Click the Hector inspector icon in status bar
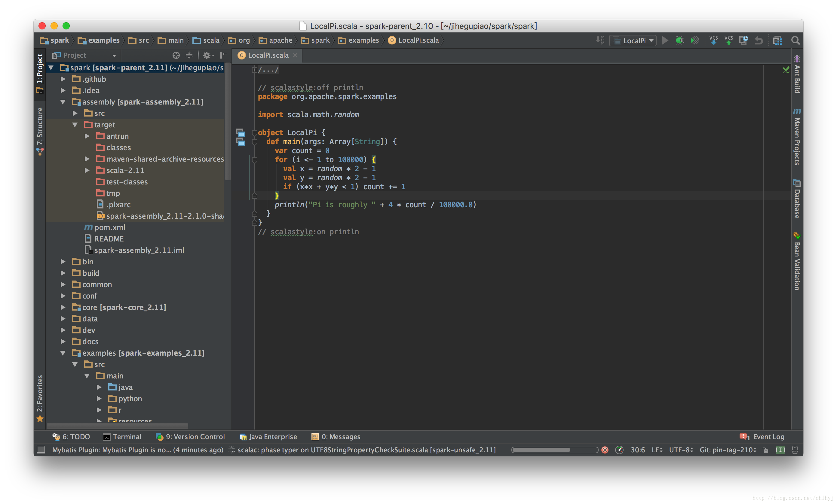The image size is (837, 504). (795, 450)
